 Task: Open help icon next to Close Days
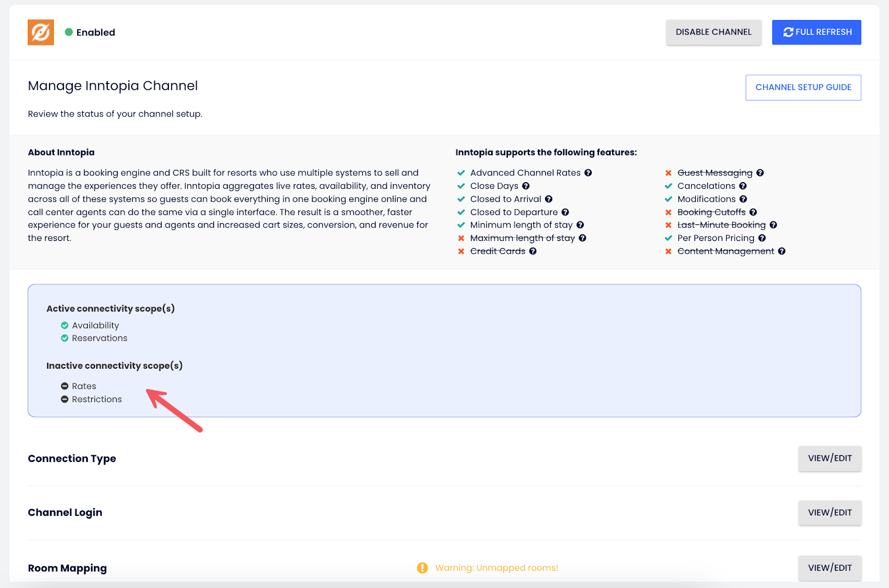(x=526, y=186)
